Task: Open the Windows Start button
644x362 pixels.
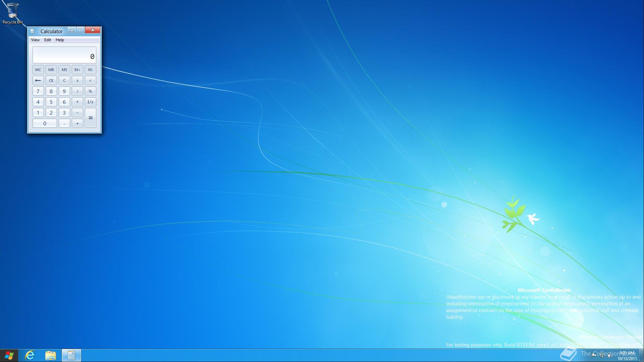Action: [x=9, y=355]
